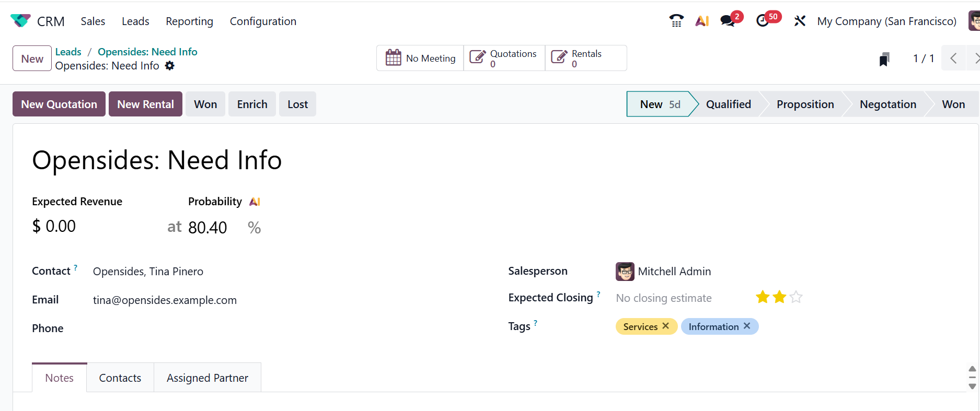Click the Expected Closing date field
This screenshot has width=980, height=411.
[x=664, y=298]
